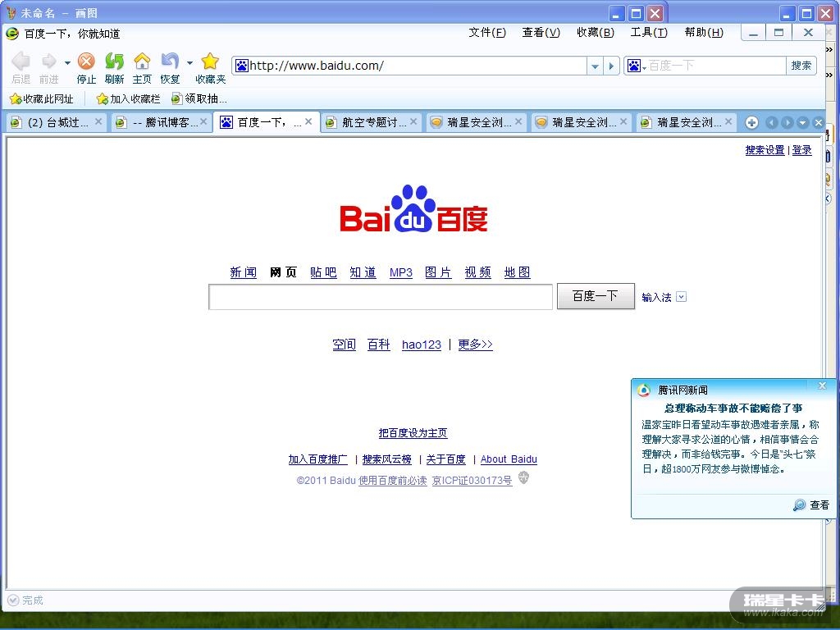Select the 新闻 search category
The height and width of the screenshot is (630, 840).
pyautogui.click(x=243, y=272)
